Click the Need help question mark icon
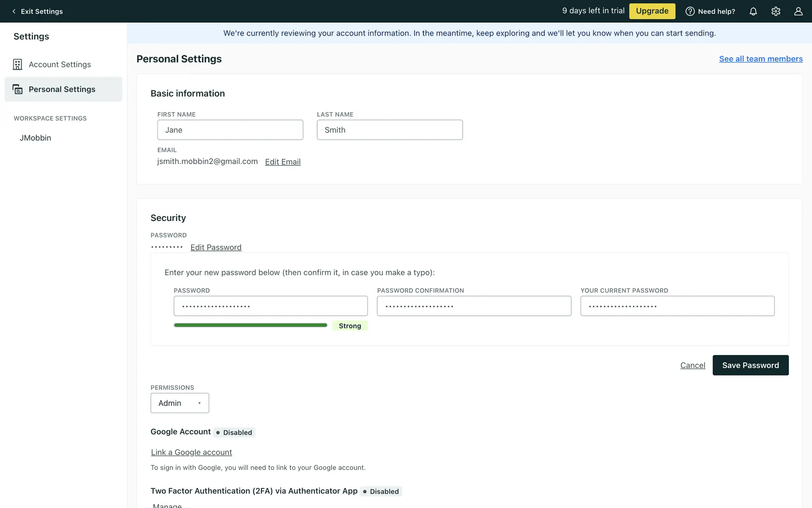Viewport: 812px width, 508px height. [x=690, y=11]
